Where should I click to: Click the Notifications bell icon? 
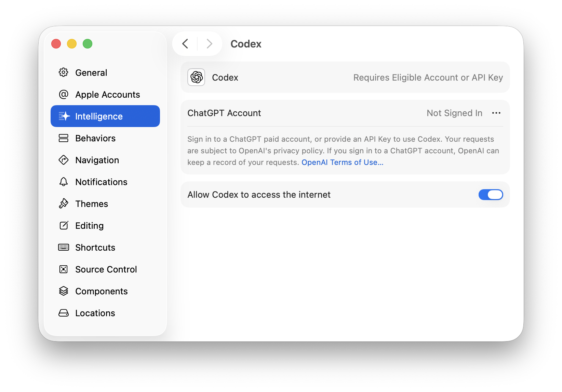[x=64, y=182]
